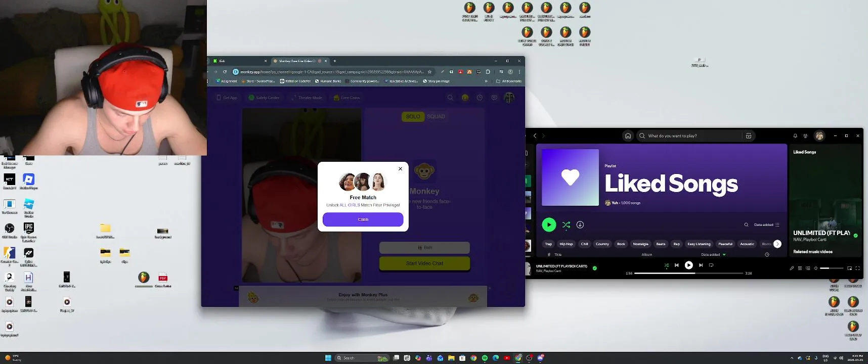The width and height of the screenshot is (868, 364).
Task: Click Start Video Chat button
Action: (424, 263)
